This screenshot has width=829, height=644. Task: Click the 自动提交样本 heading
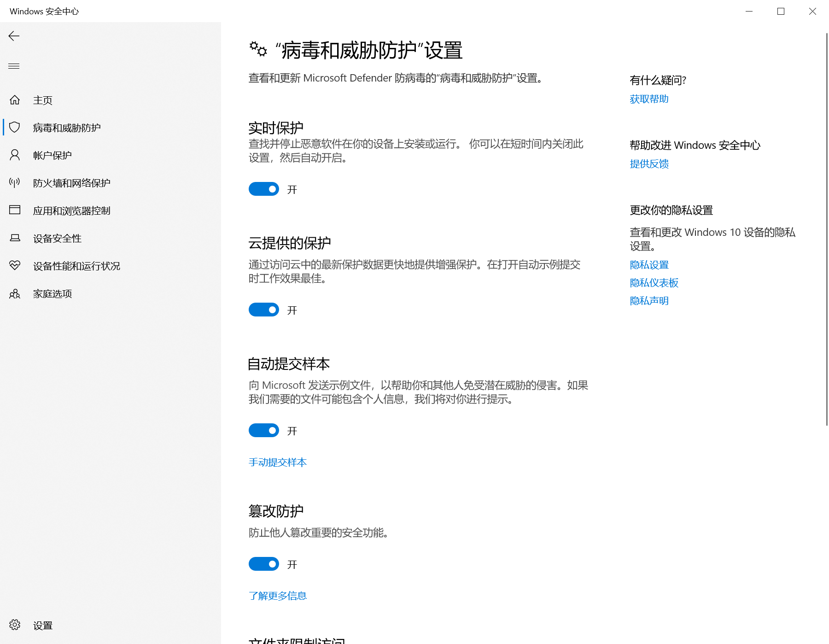pyautogui.click(x=289, y=363)
